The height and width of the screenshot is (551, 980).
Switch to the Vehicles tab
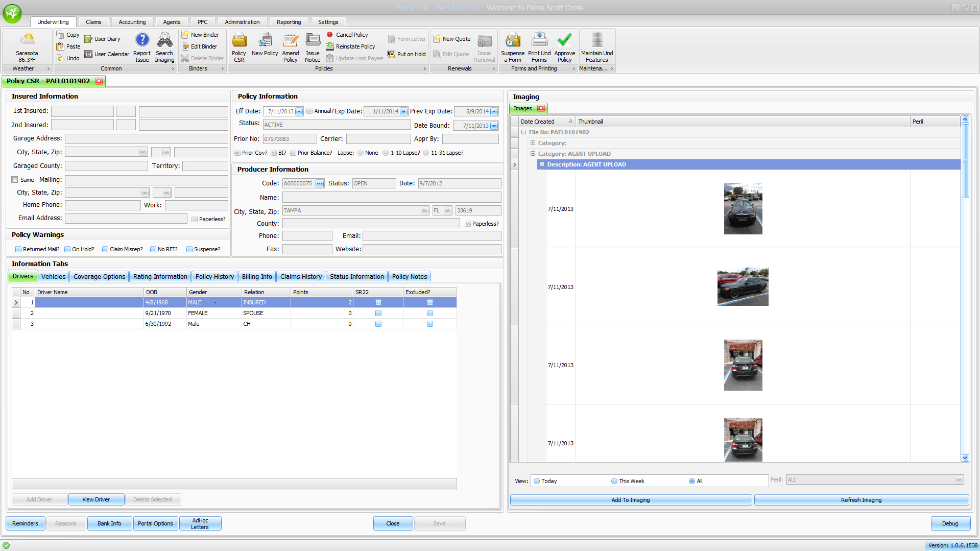53,276
